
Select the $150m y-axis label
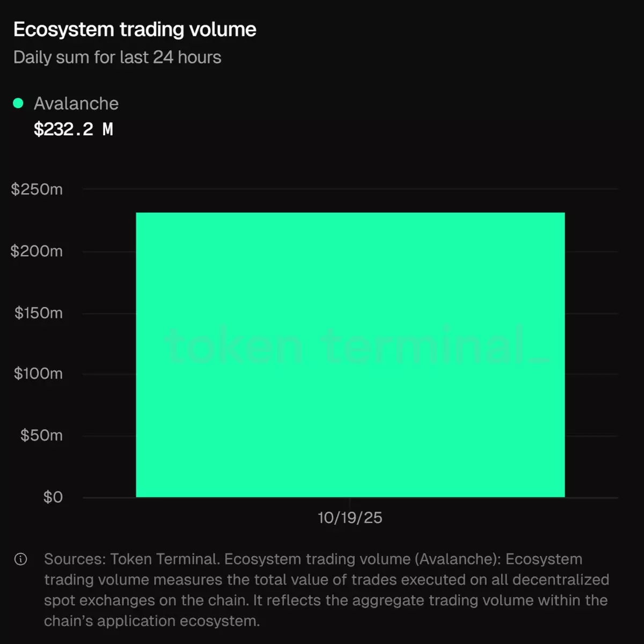(x=39, y=313)
